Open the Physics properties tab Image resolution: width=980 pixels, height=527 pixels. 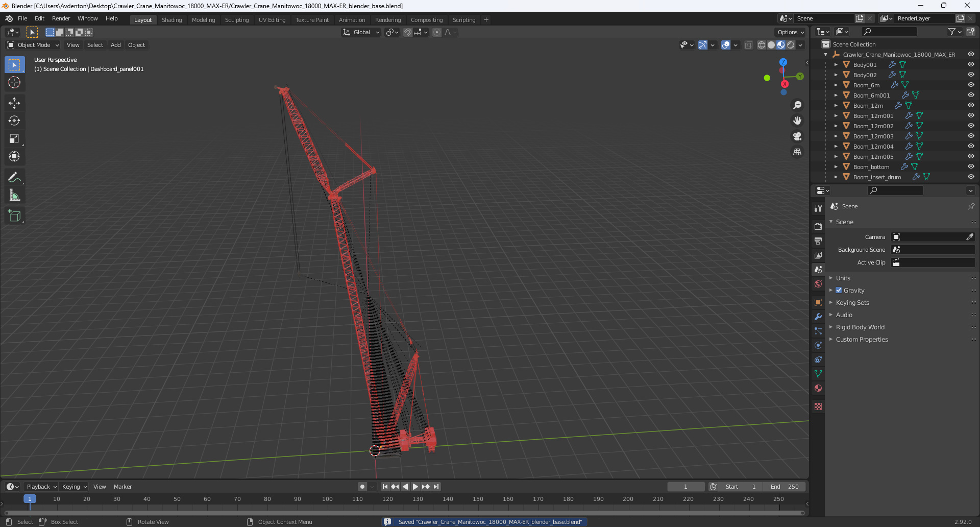(818, 345)
